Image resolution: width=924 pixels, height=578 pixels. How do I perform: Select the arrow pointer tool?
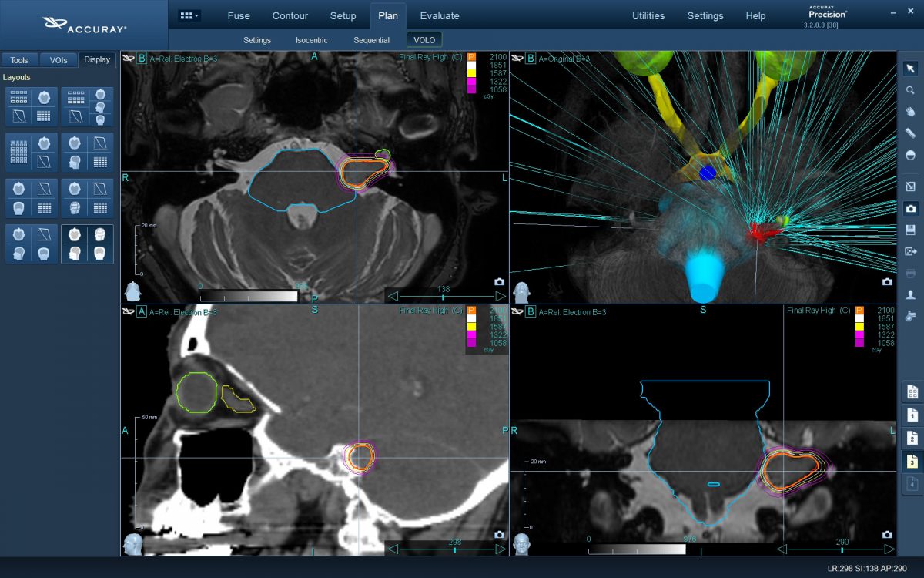pos(910,69)
